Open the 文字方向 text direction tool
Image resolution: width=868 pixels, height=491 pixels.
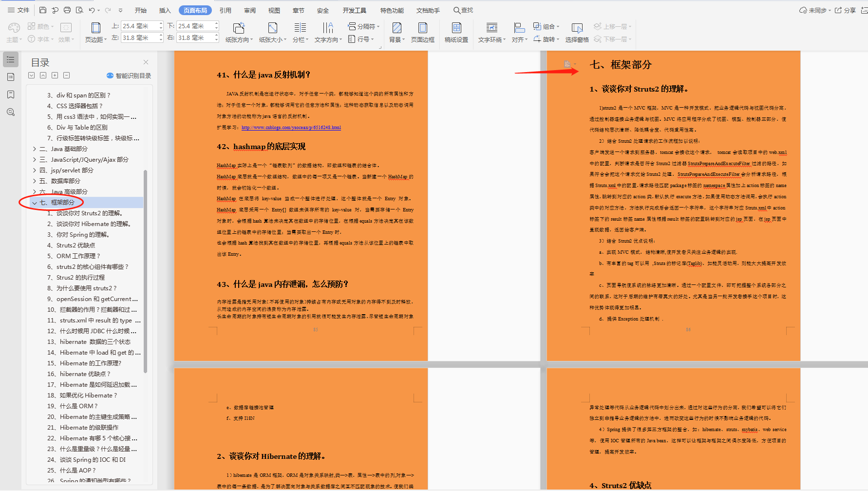[x=328, y=33]
